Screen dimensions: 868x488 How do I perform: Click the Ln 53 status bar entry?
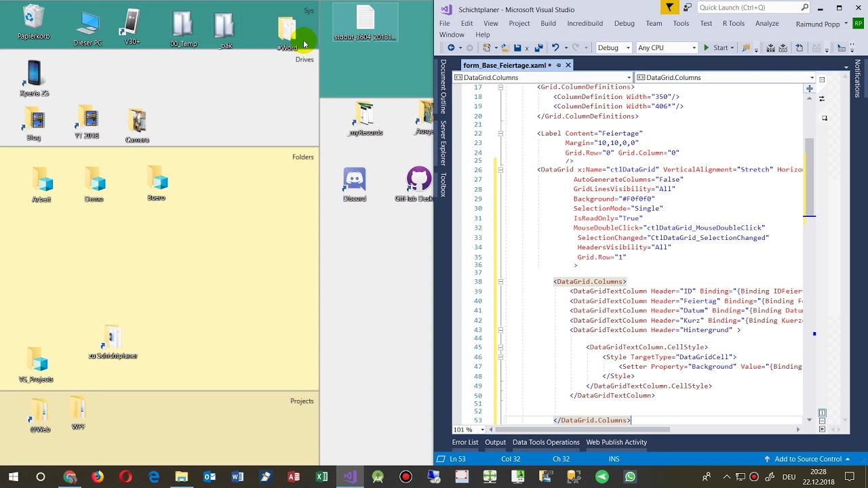[x=458, y=459]
